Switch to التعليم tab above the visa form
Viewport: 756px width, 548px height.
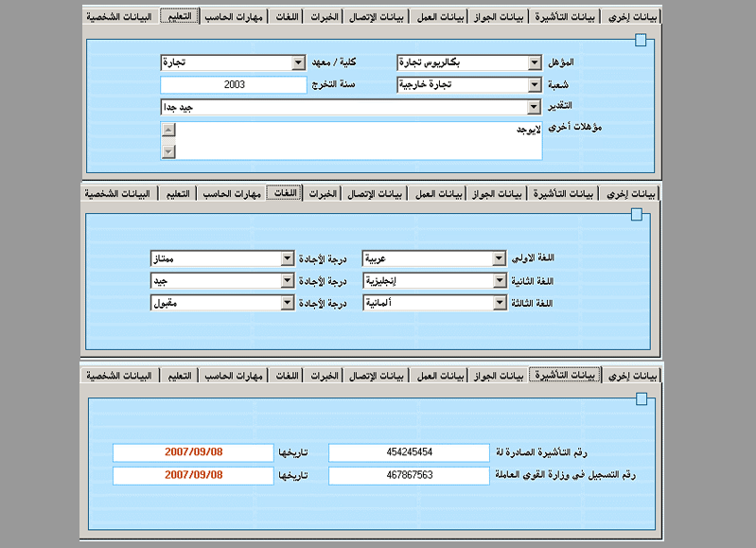click(x=180, y=376)
